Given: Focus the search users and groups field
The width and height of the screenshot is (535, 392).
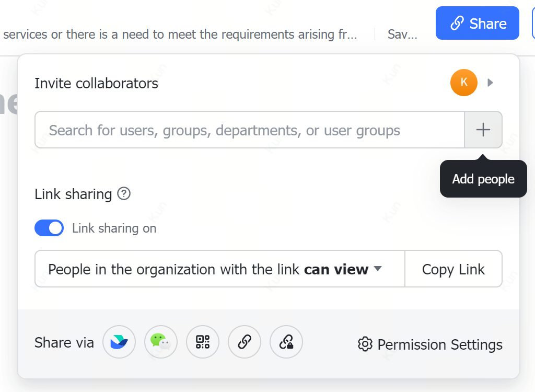Looking at the screenshot, I should (x=250, y=130).
